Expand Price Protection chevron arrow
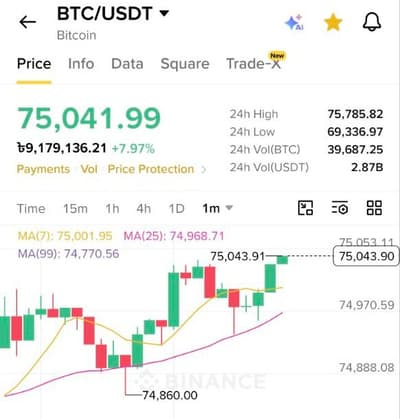This screenshot has height=419, width=400. [204, 170]
